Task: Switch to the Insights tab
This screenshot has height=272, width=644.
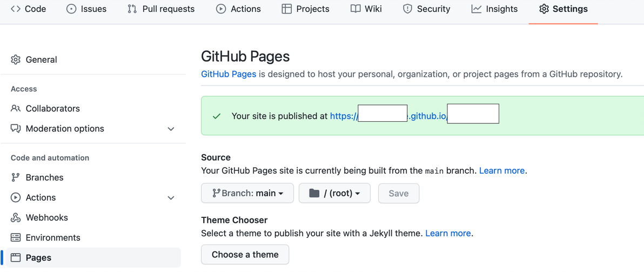Action: click(494, 9)
